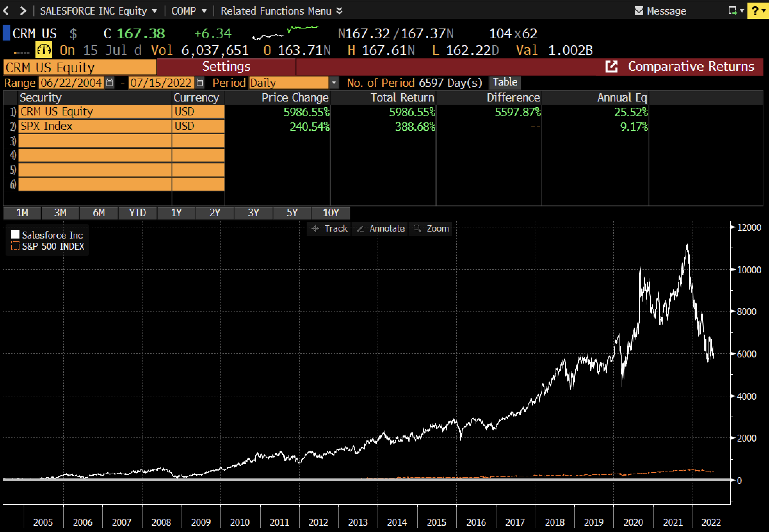Image resolution: width=769 pixels, height=532 pixels.
Task: Select the Zoom magnifier tool
Action: 418,228
